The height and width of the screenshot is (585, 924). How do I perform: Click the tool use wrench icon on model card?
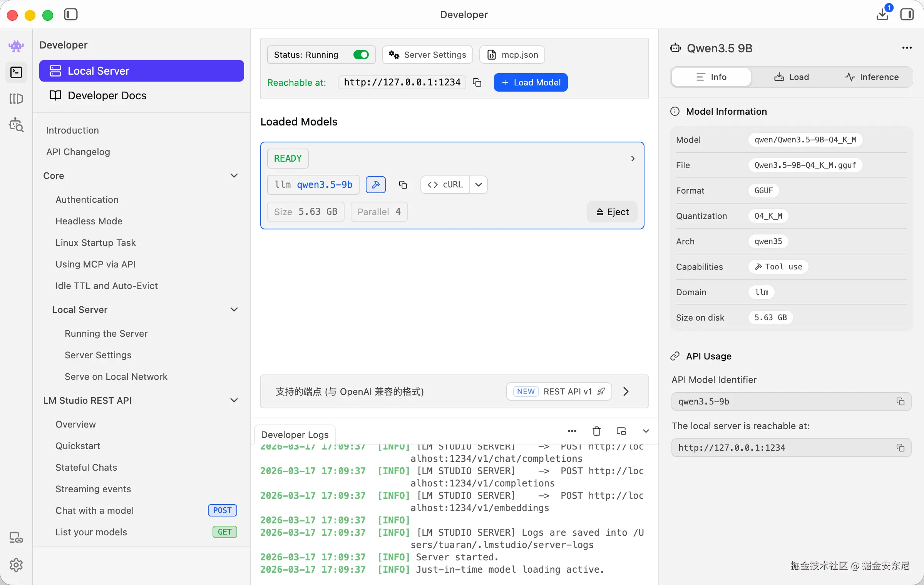(375, 185)
